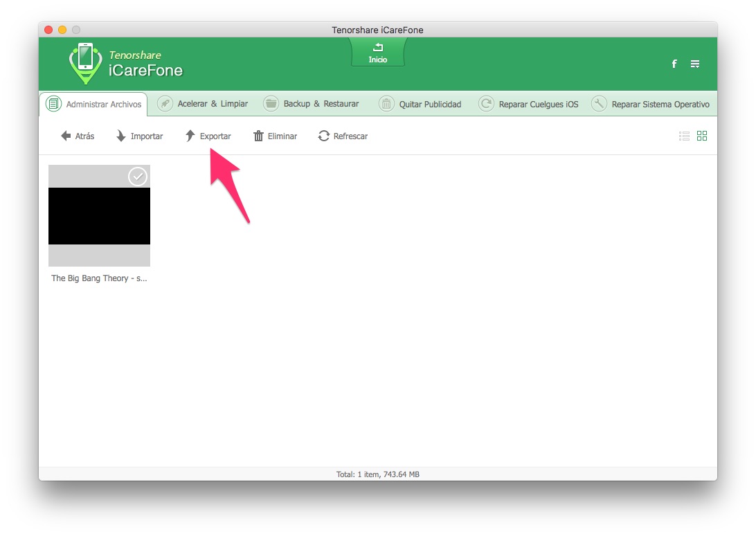The image size is (756, 536).
Task: Close the iCareFone window
Action: pos(48,30)
